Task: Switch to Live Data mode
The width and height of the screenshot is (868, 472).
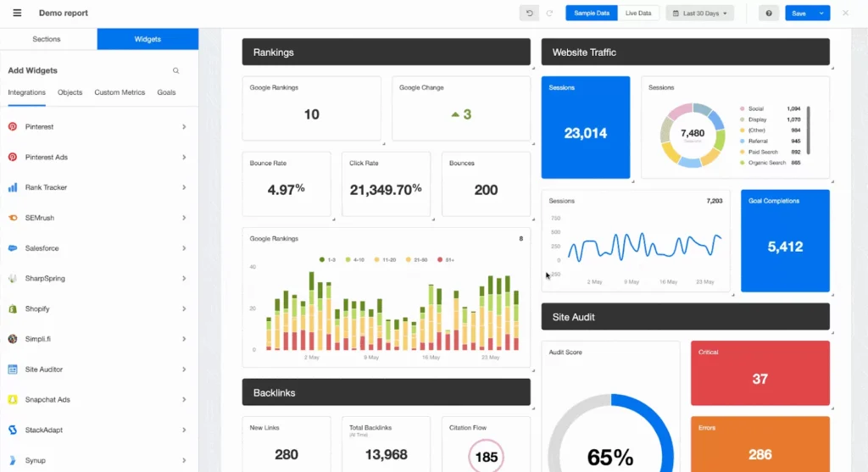Action: 638,14
